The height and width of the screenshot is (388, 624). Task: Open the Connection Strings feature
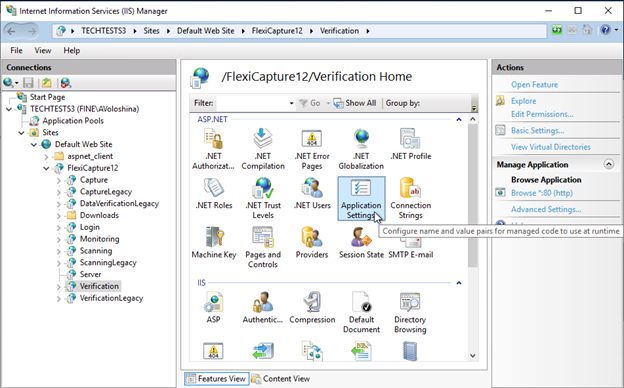tap(411, 198)
